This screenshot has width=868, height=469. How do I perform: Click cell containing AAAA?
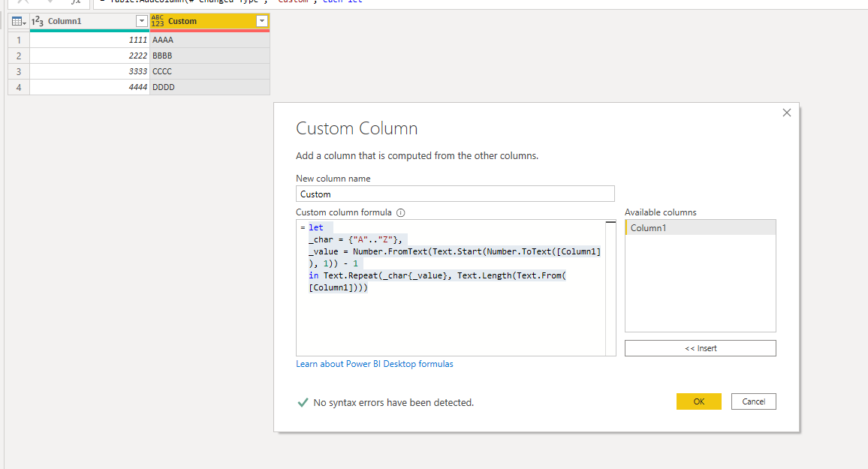tap(209, 40)
